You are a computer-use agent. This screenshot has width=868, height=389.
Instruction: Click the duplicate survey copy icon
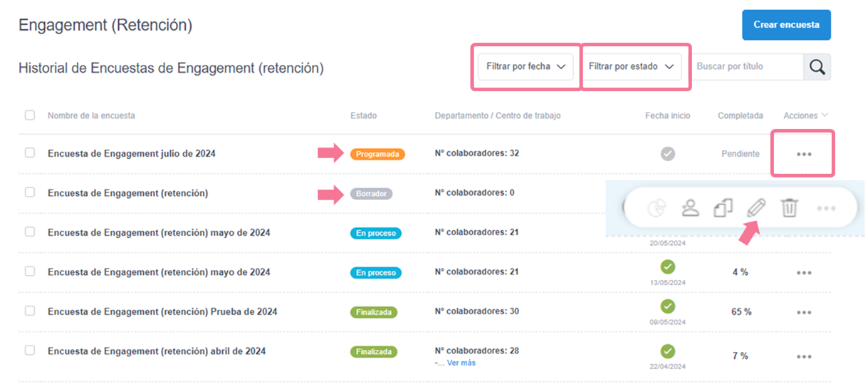pyautogui.click(x=723, y=208)
